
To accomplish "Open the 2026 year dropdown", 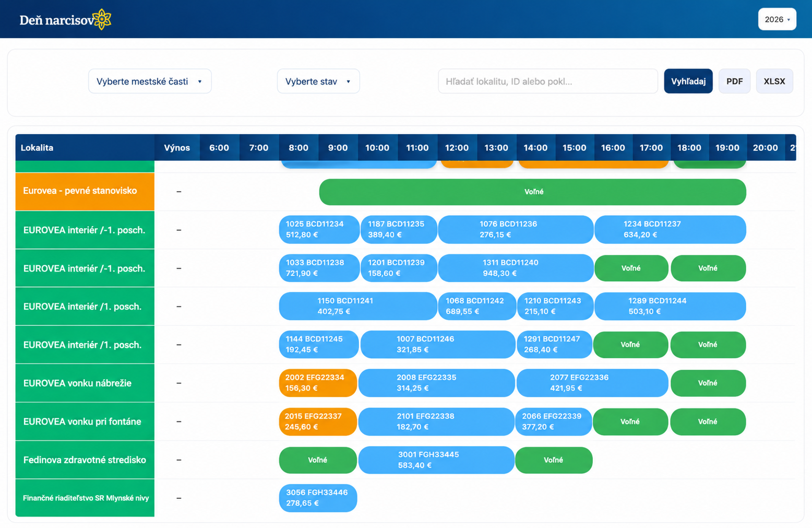I will click(777, 19).
